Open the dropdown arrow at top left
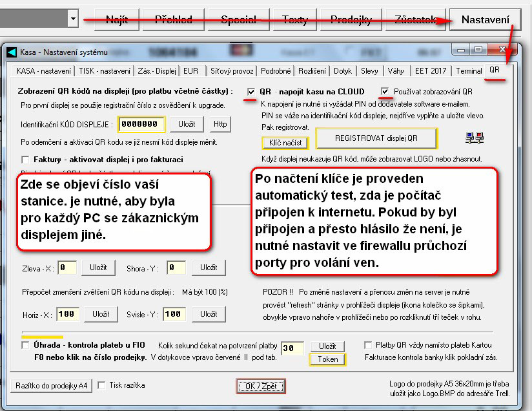The width and height of the screenshot is (532, 411). [72, 19]
